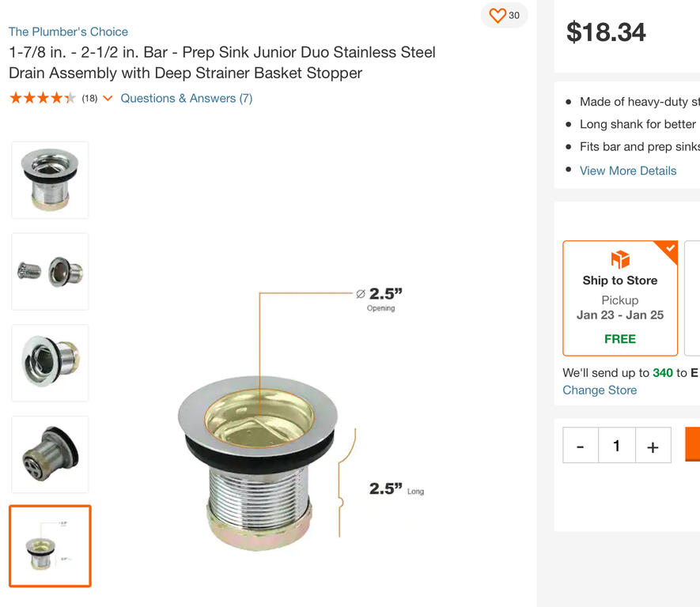Select thumbnail showing basket and drain side by side
700x607 pixels.
(50, 272)
